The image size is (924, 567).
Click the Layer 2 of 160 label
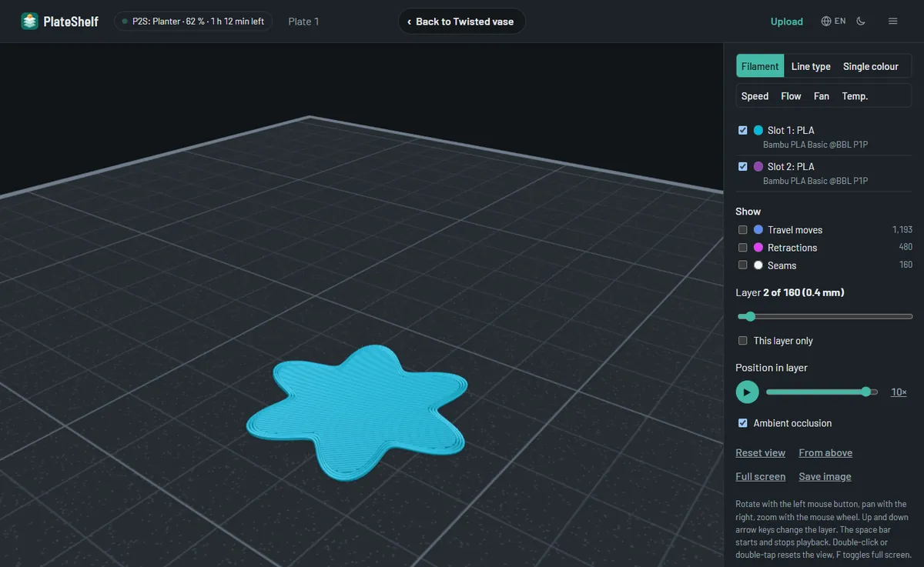(791, 293)
